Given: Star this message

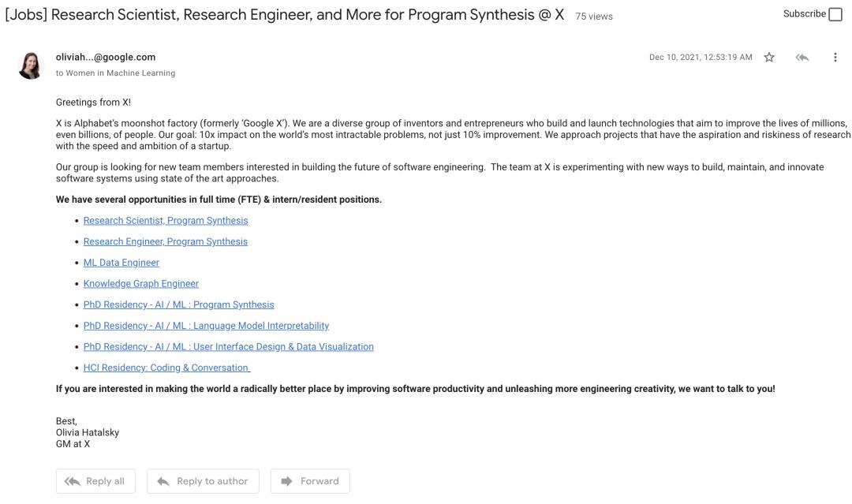Looking at the screenshot, I should [x=769, y=57].
